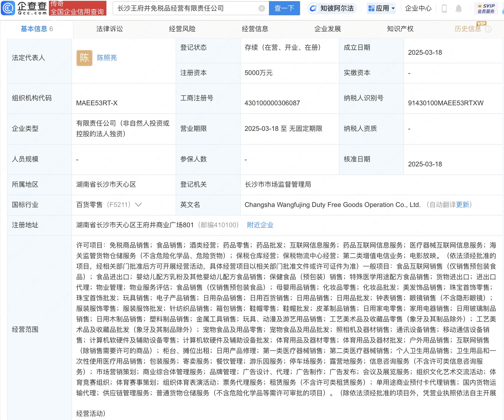This screenshot has height=420, width=504.
Task: Switch to the 知识产权 tab
Action: coord(400,29)
